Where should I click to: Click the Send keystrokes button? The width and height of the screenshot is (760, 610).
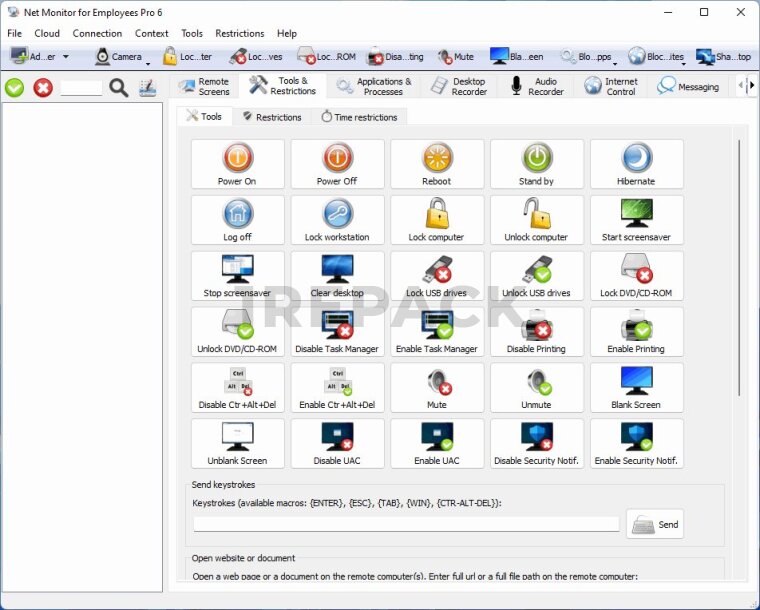[655, 524]
